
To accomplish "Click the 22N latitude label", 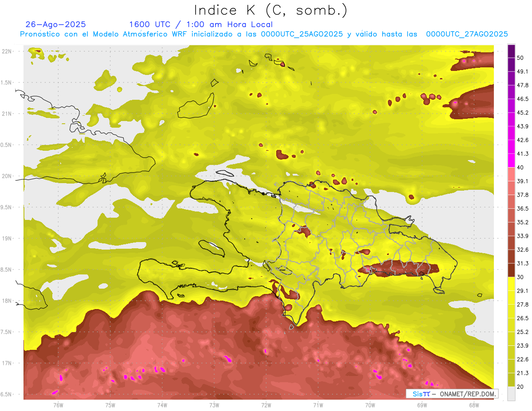I will 8,51.
